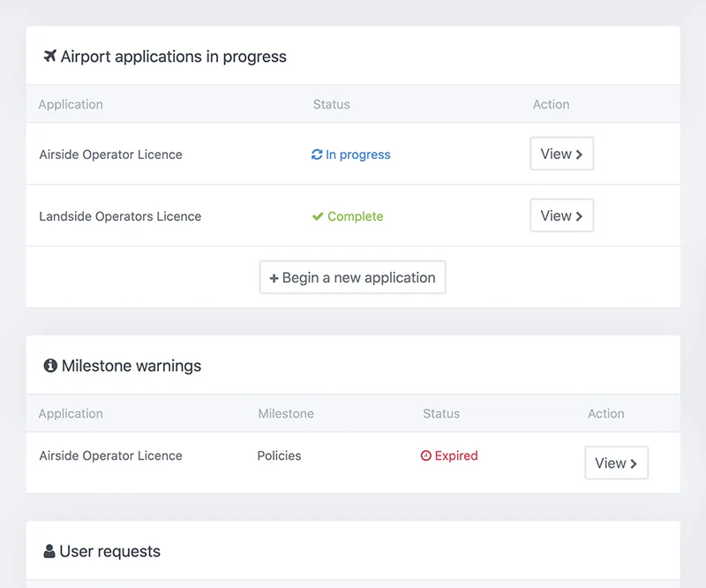The width and height of the screenshot is (706, 588).
Task: Click the red expired icon beside Expired
Action: coord(424,456)
